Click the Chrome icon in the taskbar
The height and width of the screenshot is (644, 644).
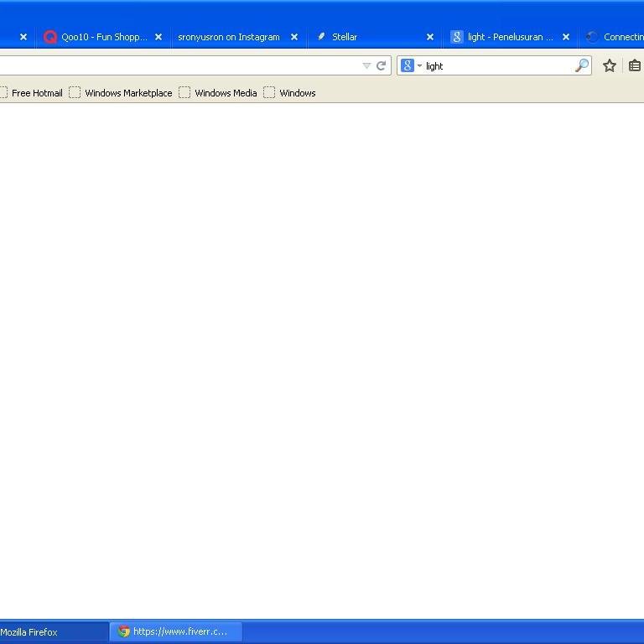click(x=123, y=631)
